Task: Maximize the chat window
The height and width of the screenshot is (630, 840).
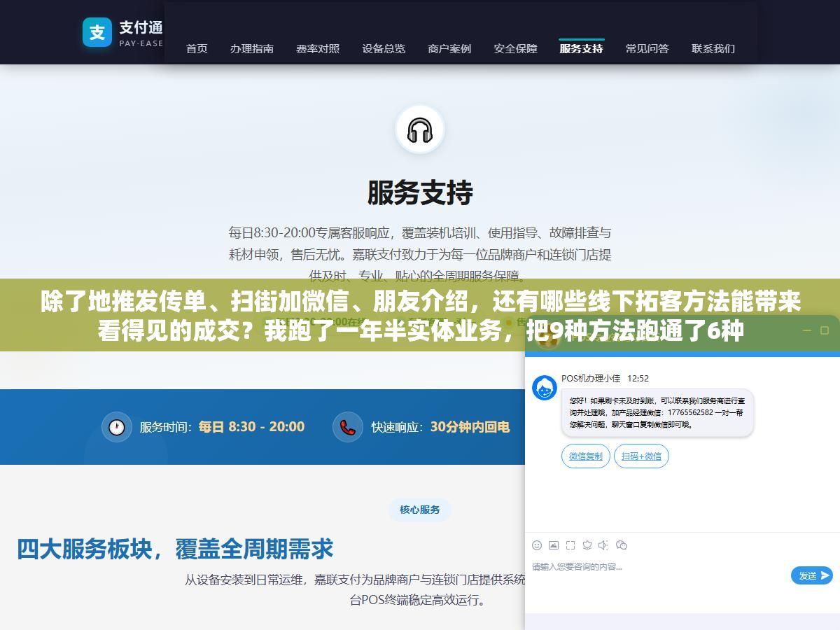Action: click(x=824, y=330)
